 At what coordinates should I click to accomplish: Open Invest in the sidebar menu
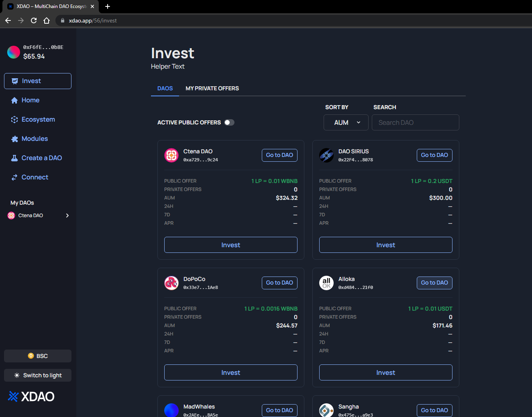point(38,81)
